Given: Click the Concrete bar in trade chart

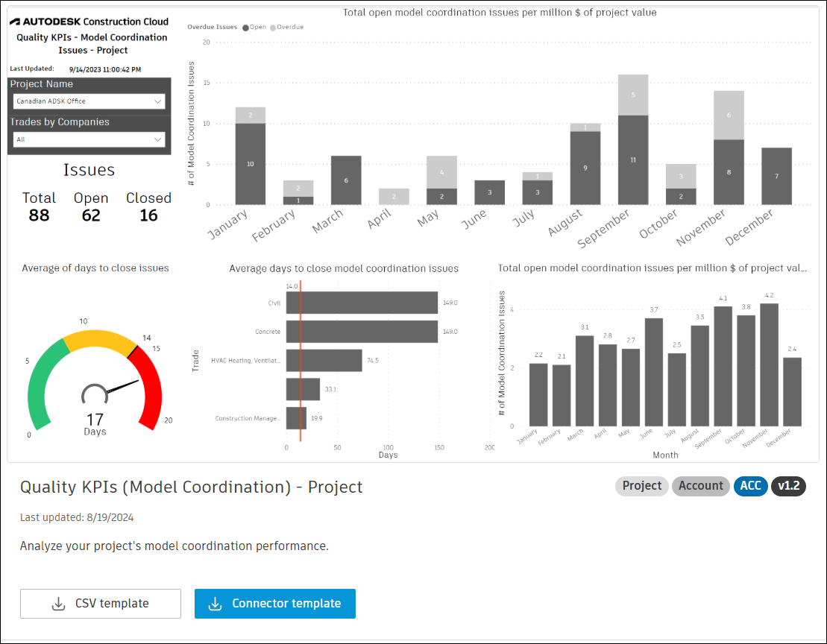Looking at the screenshot, I should (x=362, y=332).
